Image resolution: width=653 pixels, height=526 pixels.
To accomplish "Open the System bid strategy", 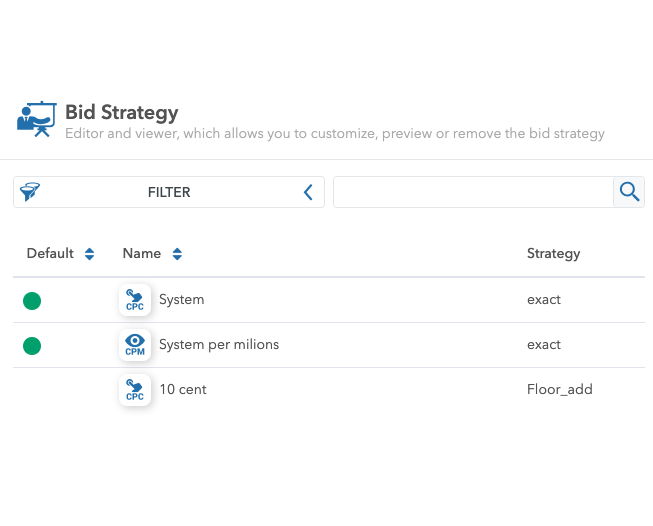I will 182,299.
